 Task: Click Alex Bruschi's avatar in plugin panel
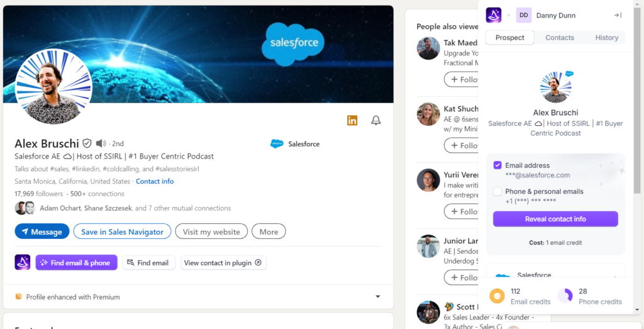point(555,87)
